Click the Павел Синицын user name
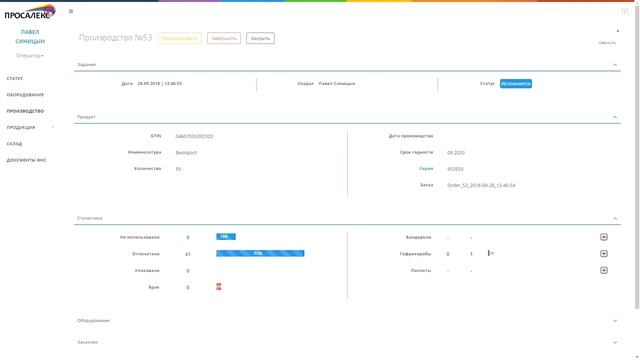 [30, 36]
